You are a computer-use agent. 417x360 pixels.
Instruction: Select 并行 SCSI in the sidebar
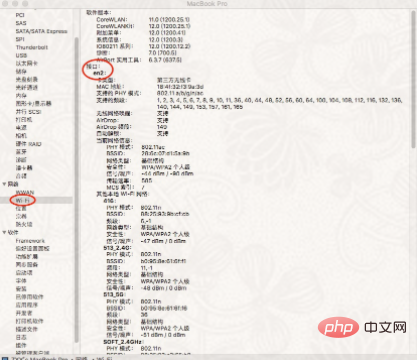(28, 112)
